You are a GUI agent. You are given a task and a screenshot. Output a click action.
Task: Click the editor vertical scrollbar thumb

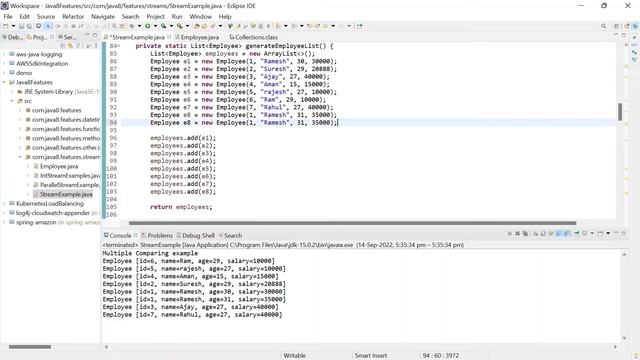pyautogui.click(x=620, y=111)
